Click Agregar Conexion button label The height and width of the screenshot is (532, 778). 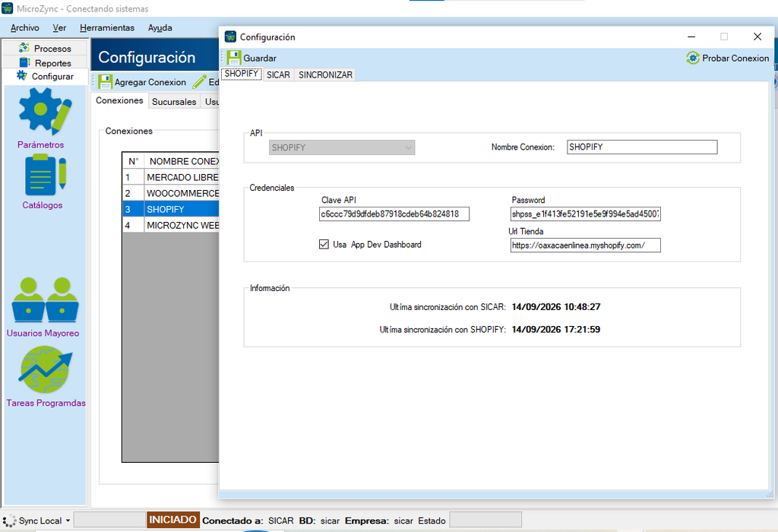(150, 82)
